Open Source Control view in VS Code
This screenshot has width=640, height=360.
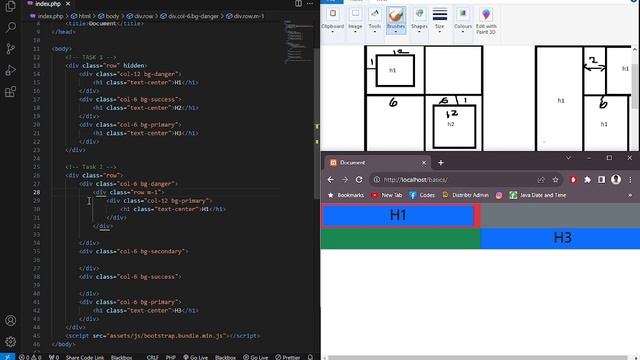(11, 49)
